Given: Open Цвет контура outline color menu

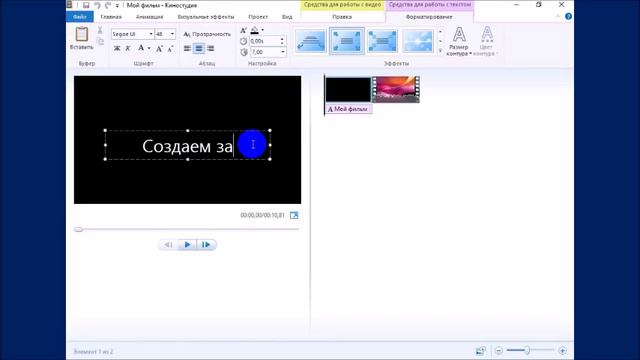Looking at the screenshot, I should click(x=486, y=41).
